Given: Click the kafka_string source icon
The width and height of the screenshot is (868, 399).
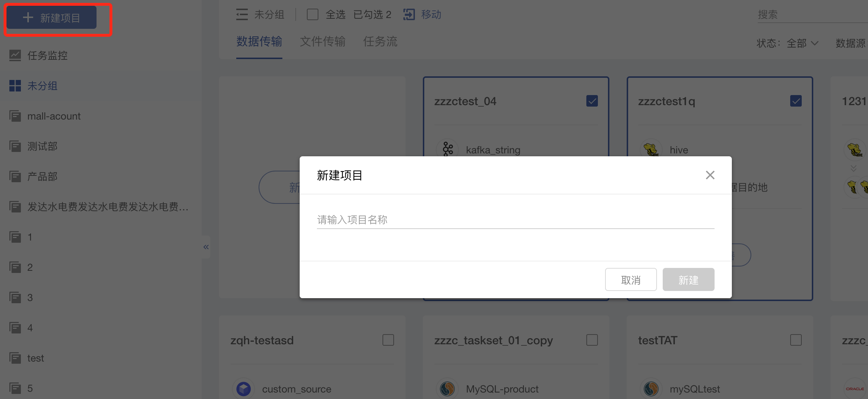Looking at the screenshot, I should click(x=447, y=149).
